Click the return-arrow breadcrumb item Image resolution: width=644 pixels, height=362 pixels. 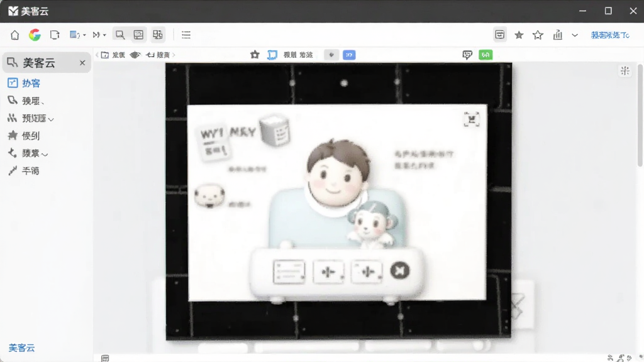click(158, 55)
